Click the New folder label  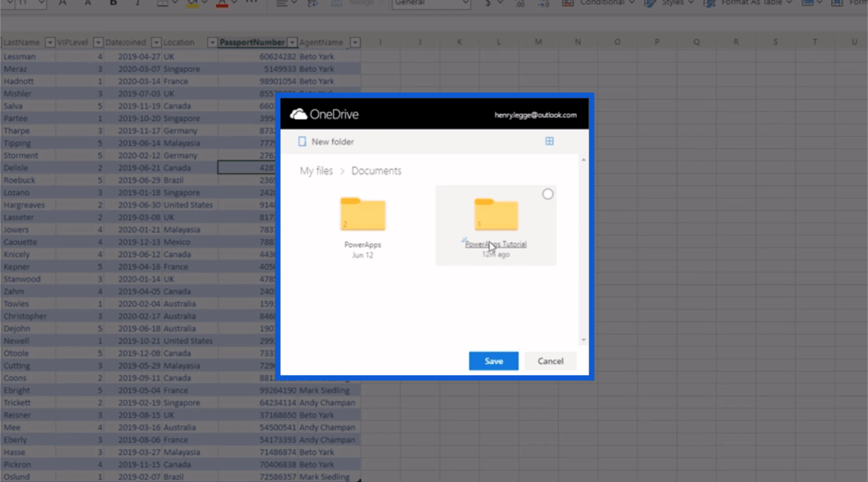tap(333, 142)
